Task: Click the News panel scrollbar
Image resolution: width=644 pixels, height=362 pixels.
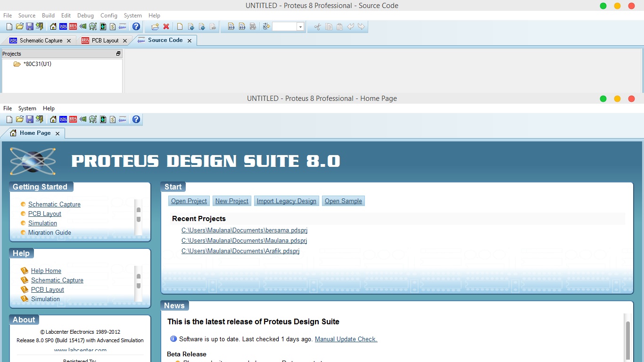Action: pos(627,337)
